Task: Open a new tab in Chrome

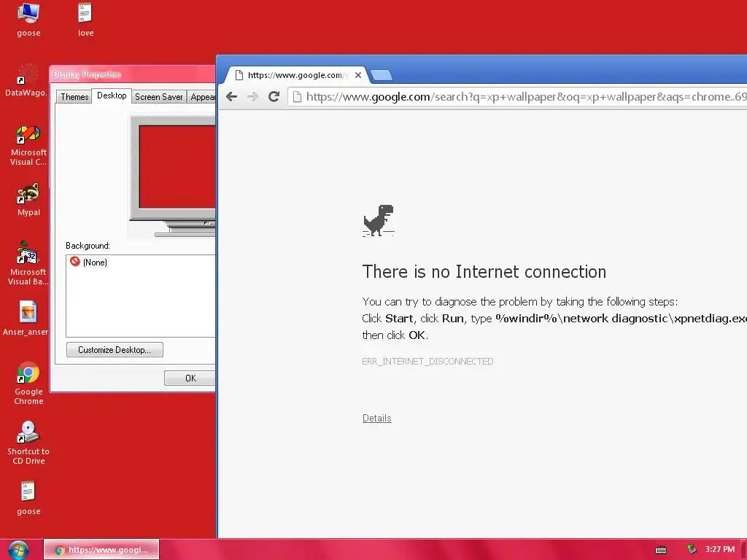Action: pyautogui.click(x=381, y=75)
